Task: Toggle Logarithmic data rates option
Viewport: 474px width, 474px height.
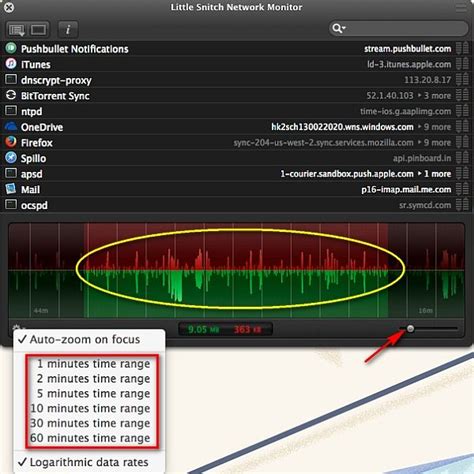Action: [x=89, y=462]
